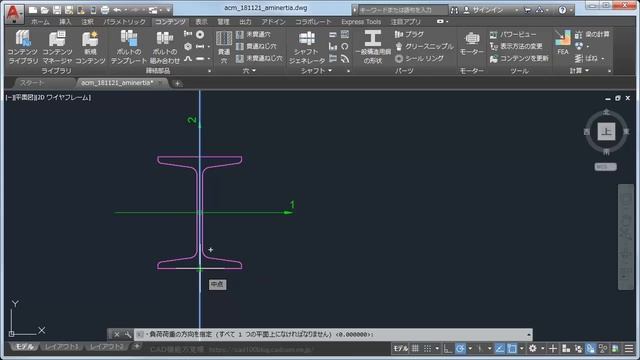Image resolution: width=640 pixels, height=360 pixels.
Task: Click the change display method (表示方法の変更) tool
Action: [x=516, y=47]
